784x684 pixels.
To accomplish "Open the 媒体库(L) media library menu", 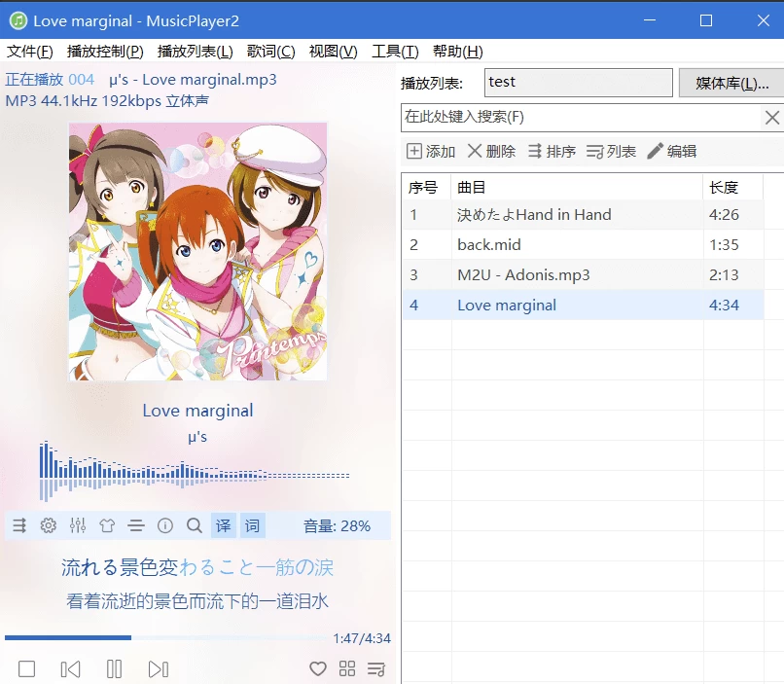I will tap(731, 82).
